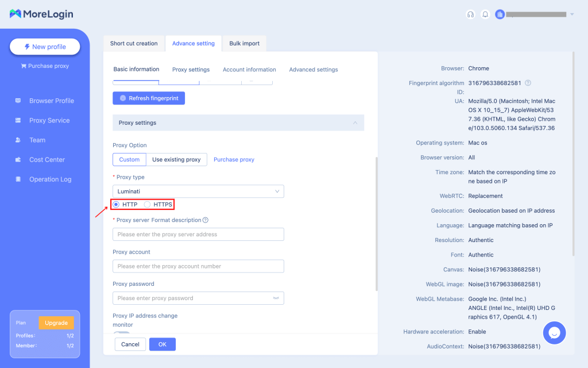Click the Fingerprint algorithm ID help icon
The image size is (588, 368).
[x=528, y=83]
